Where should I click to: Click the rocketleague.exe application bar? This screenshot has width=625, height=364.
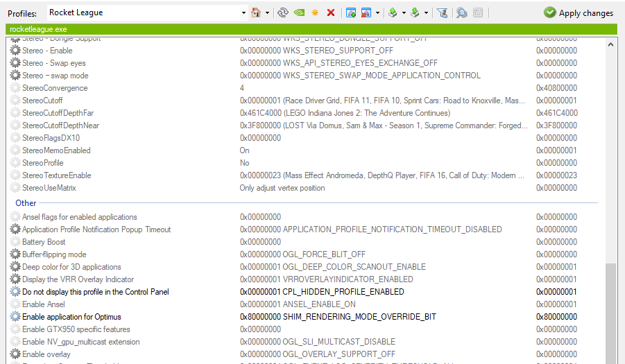(x=311, y=29)
